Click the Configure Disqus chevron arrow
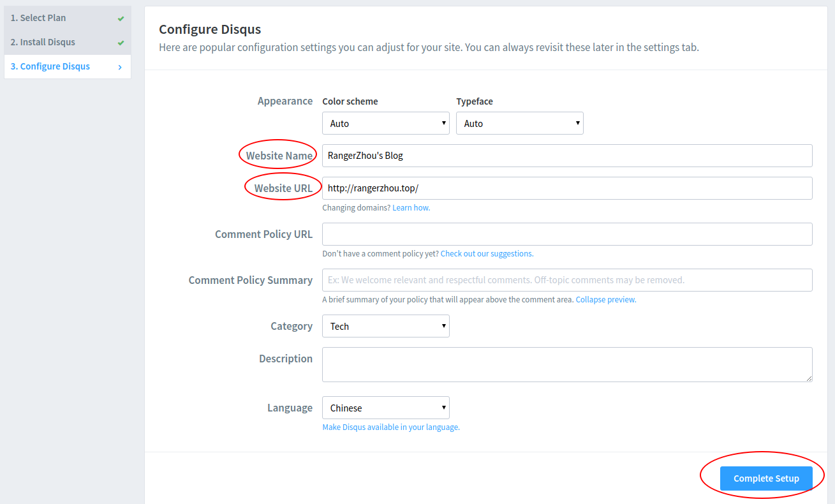The height and width of the screenshot is (504, 835). click(120, 67)
